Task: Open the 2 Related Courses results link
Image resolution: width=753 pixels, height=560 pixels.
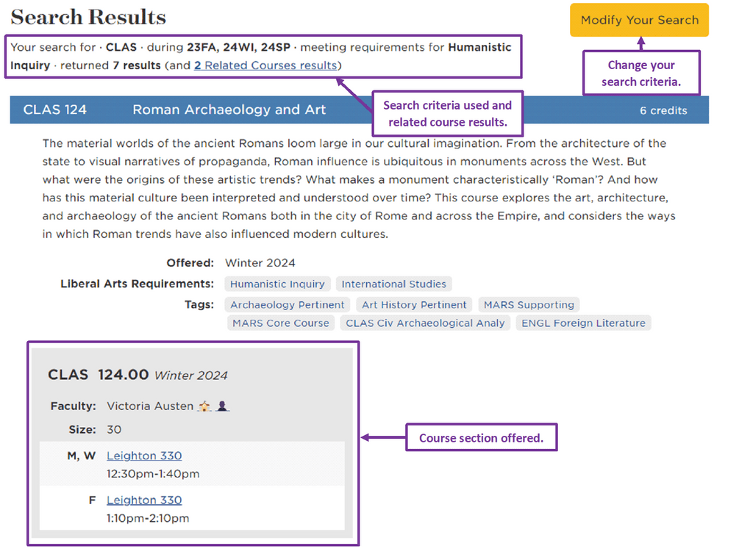Action: [265, 65]
